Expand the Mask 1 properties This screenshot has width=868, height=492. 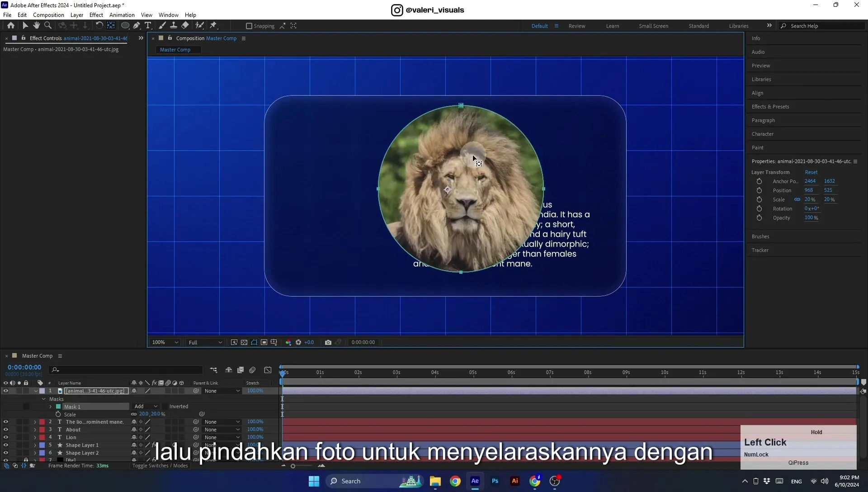pos(51,407)
